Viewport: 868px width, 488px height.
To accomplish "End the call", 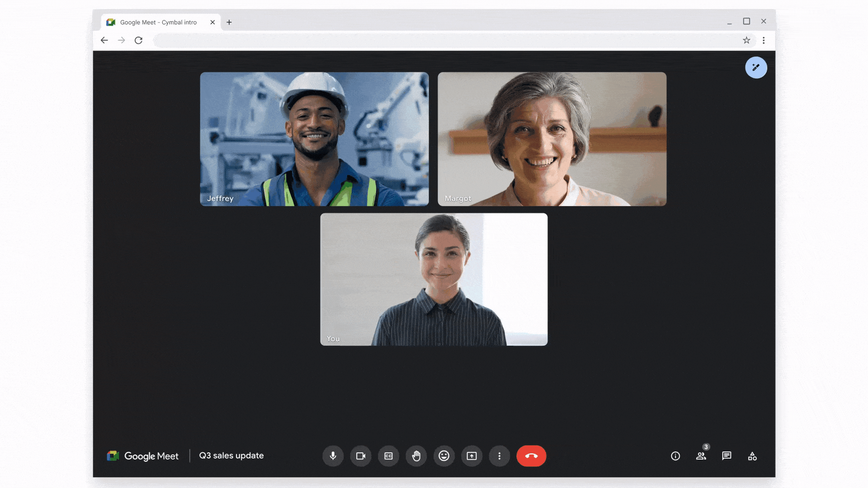I will tap(531, 455).
